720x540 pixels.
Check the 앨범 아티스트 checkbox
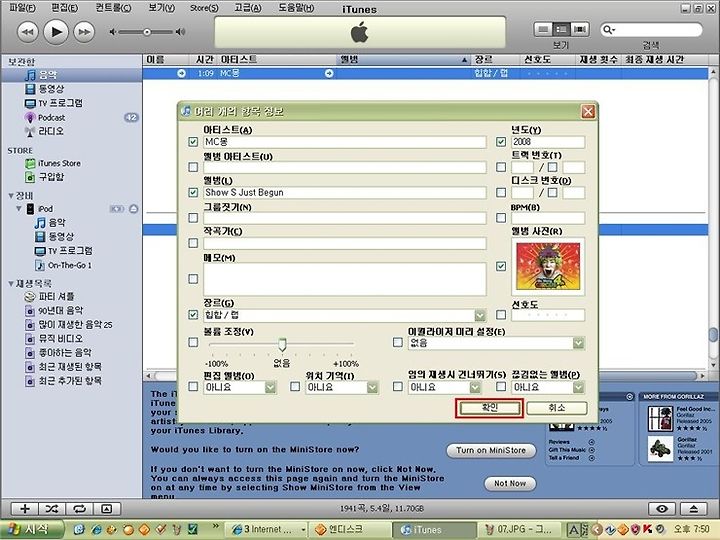pos(193,167)
